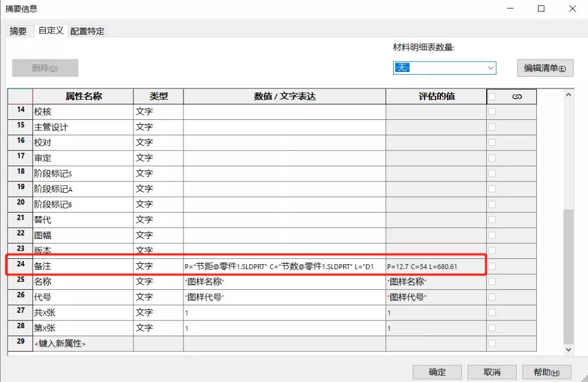Viewport: 588px width, 382px height.
Task: Click the 键入新属性 row to add property
Action: 82,344
